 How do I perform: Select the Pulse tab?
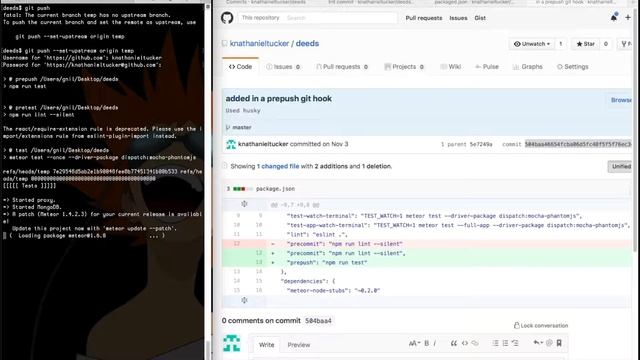point(487,67)
